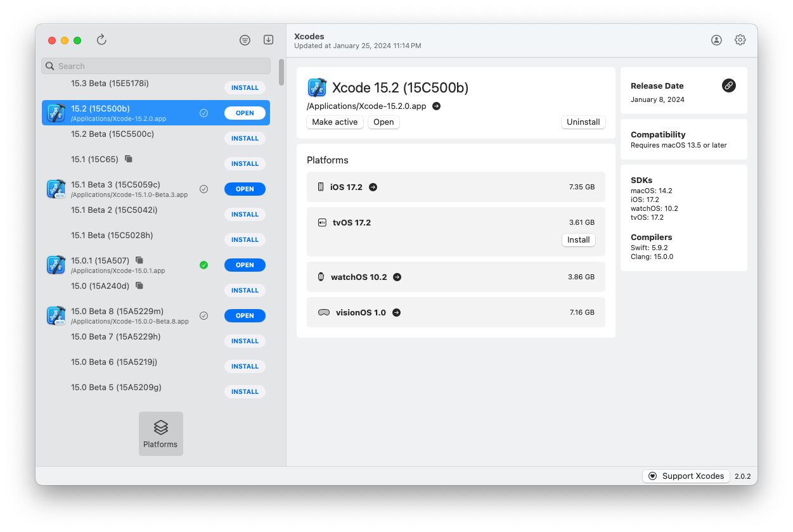793x532 pixels.
Task: Open the account profile icon
Action: pos(716,40)
